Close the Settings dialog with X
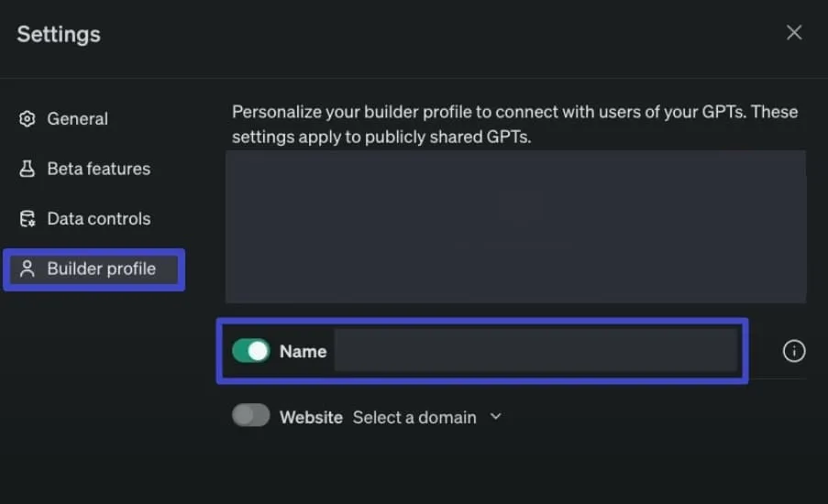This screenshot has height=504, width=828. tap(794, 33)
